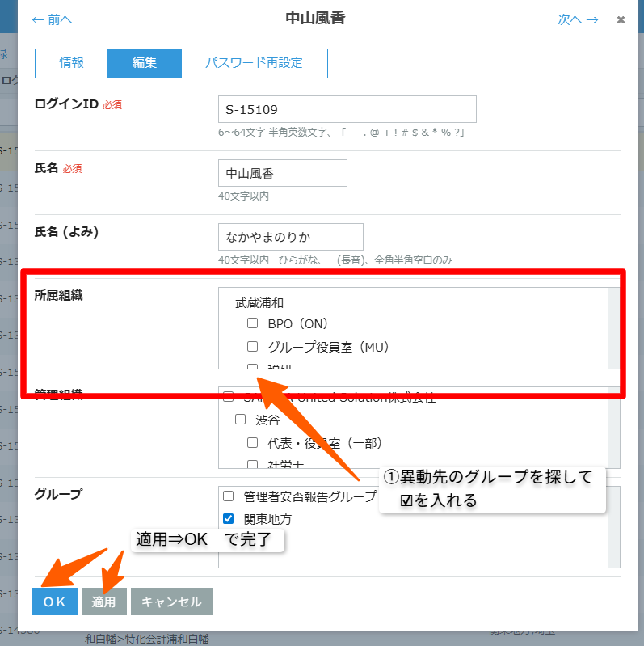Click the 適用 button
Viewport: 644px width, 646px height.
tap(103, 602)
